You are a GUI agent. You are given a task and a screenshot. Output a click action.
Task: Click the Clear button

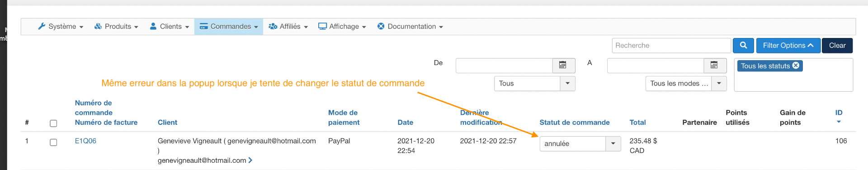[x=837, y=45]
